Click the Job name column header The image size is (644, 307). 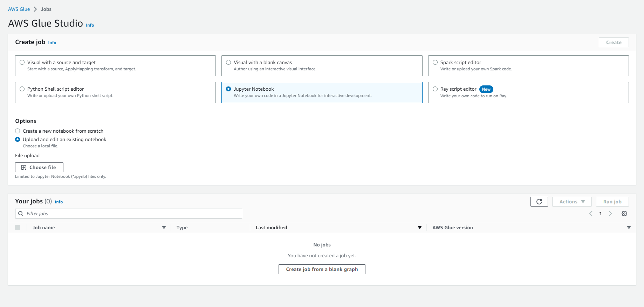click(x=43, y=228)
